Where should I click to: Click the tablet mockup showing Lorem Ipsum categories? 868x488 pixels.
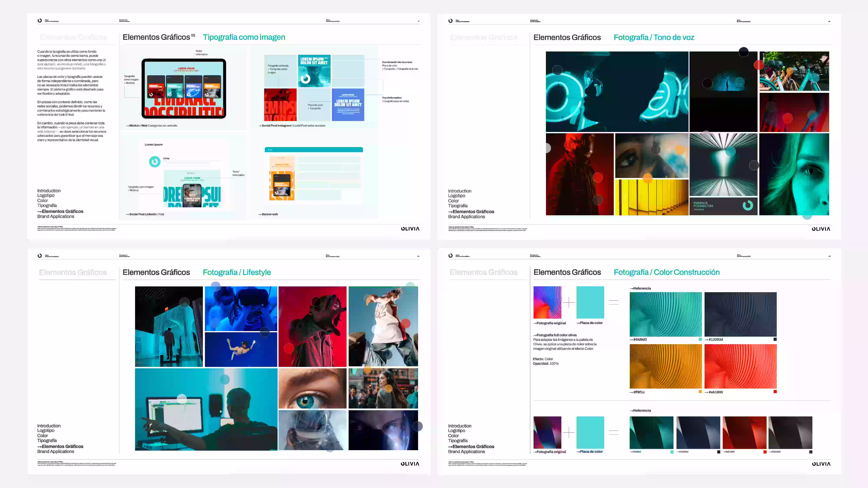pyautogui.click(x=184, y=89)
